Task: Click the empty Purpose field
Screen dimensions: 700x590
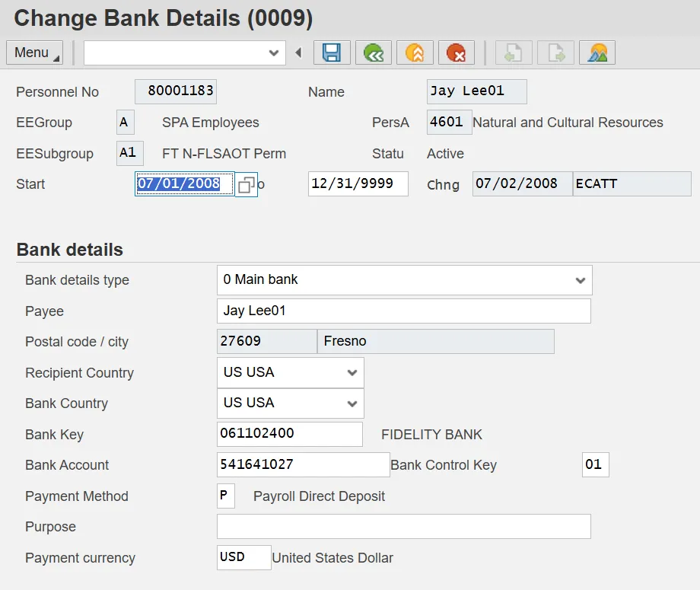Action: (403, 526)
